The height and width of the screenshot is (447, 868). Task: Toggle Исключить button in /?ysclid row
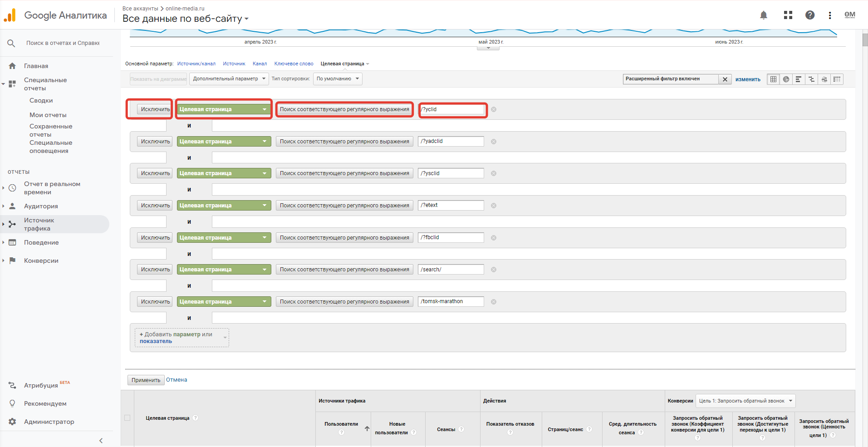click(x=155, y=173)
